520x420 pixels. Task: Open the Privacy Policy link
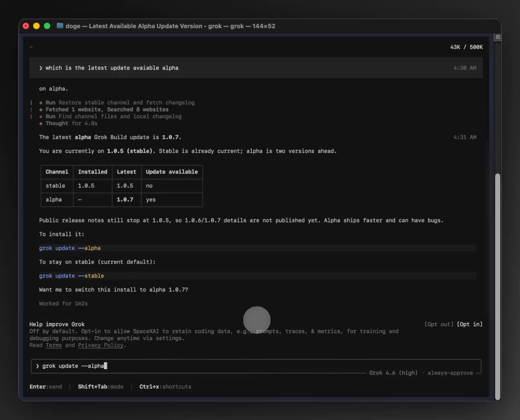pos(101,345)
